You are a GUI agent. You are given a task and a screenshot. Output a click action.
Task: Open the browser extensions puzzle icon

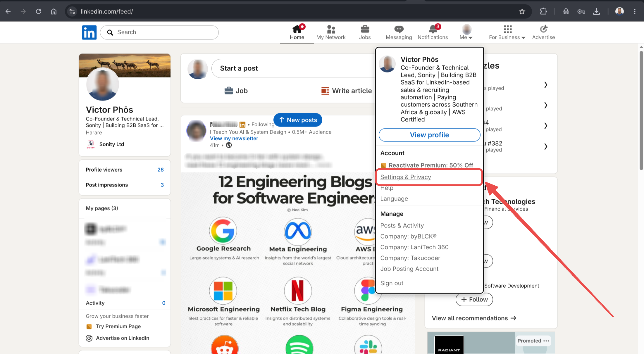point(543,11)
